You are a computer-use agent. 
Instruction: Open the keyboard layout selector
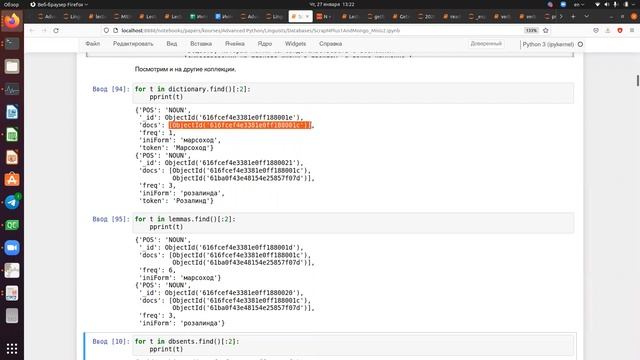pos(579,4)
